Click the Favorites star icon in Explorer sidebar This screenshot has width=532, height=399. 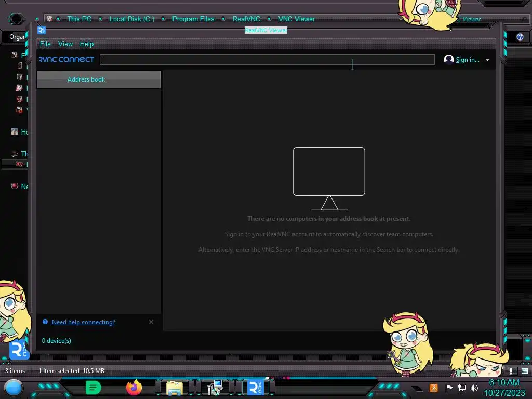[x=14, y=55]
